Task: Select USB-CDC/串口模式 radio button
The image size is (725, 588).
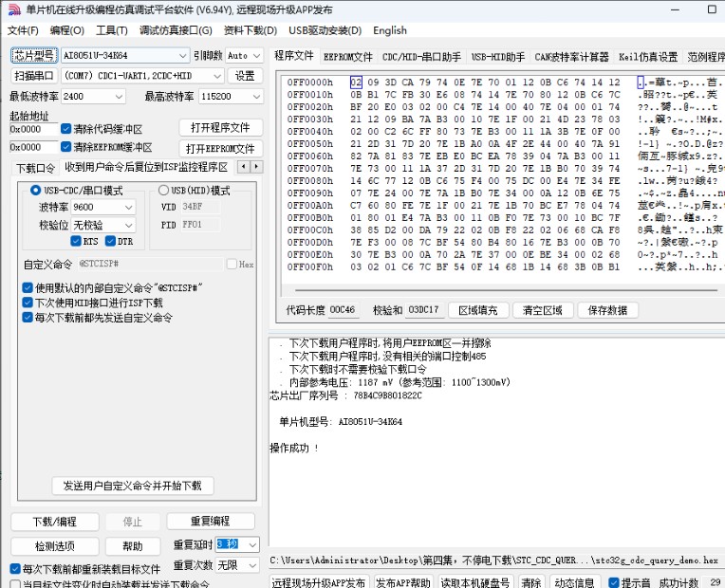Action: point(35,190)
